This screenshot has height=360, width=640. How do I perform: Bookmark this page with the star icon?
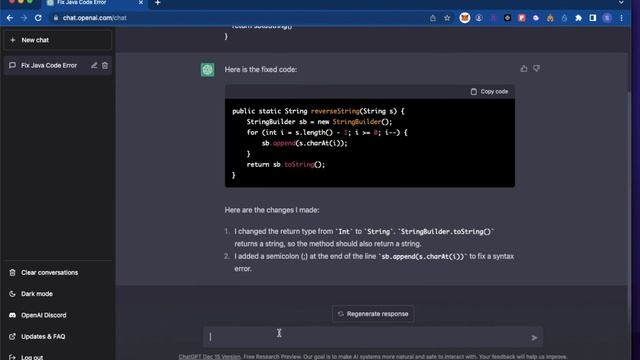click(447, 18)
